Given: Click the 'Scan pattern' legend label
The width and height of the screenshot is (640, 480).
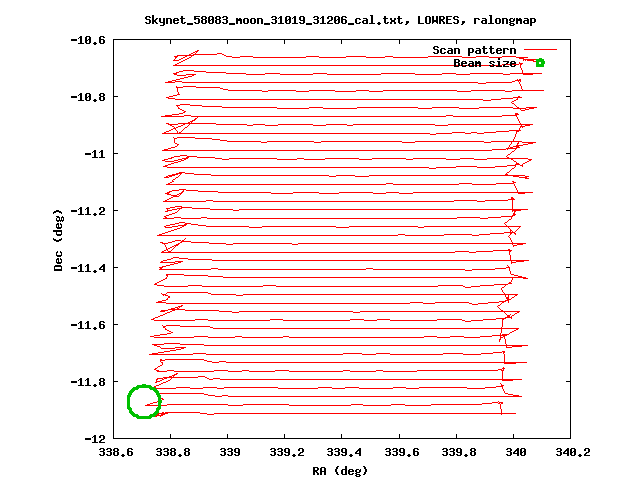Looking at the screenshot, I should [x=474, y=50].
